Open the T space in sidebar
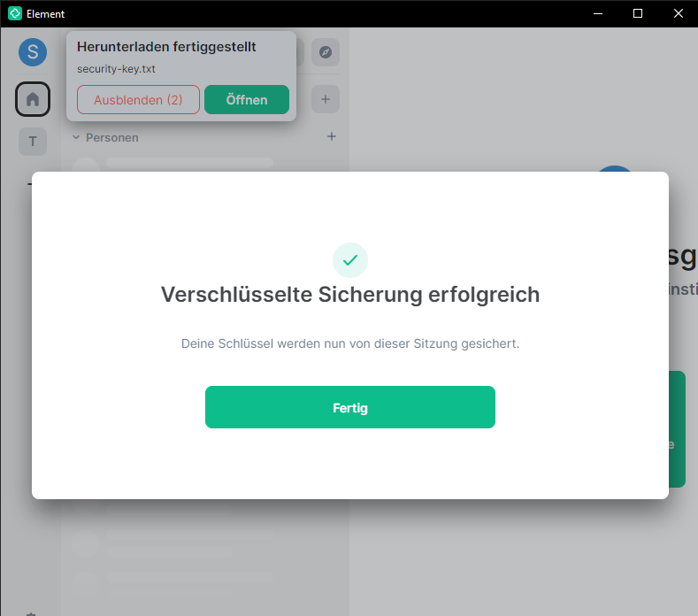 (x=33, y=141)
